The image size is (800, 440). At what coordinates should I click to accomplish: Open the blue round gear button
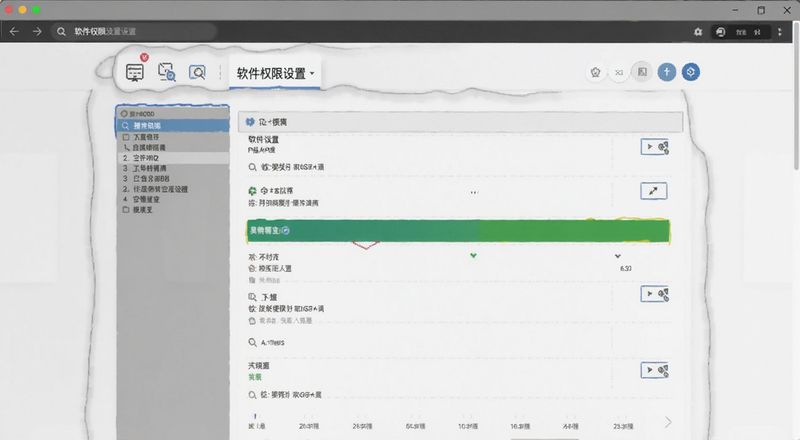[x=690, y=72]
